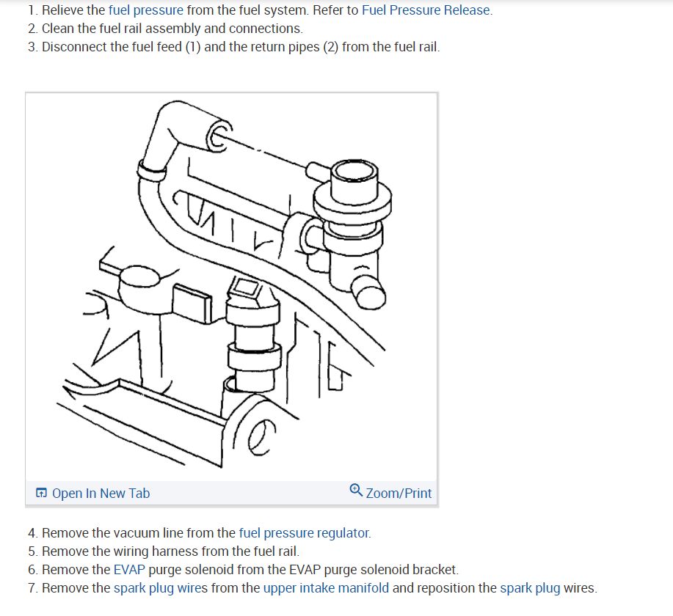Follow the Fuel Pressure Release link
The width and height of the screenshot is (673, 616).
click(x=426, y=10)
